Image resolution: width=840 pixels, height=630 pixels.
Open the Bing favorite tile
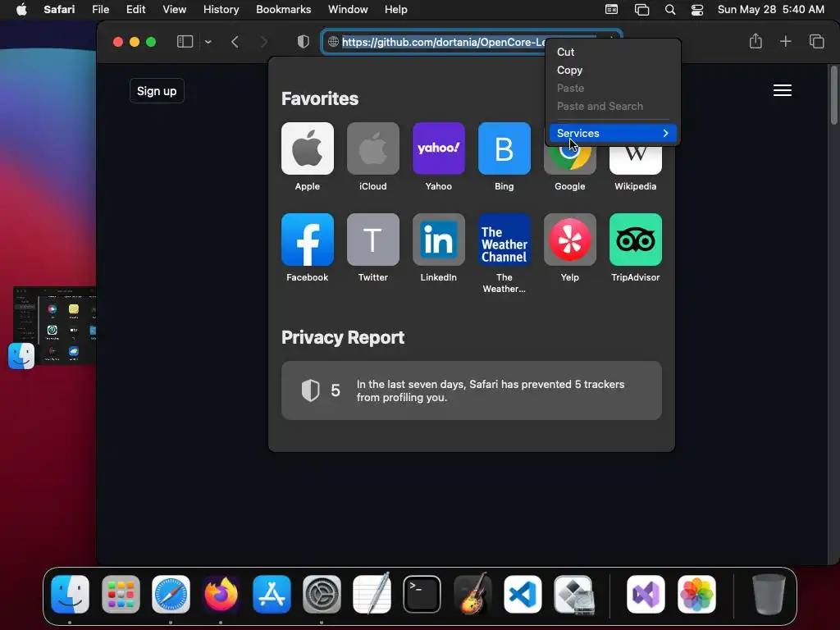[504, 148]
